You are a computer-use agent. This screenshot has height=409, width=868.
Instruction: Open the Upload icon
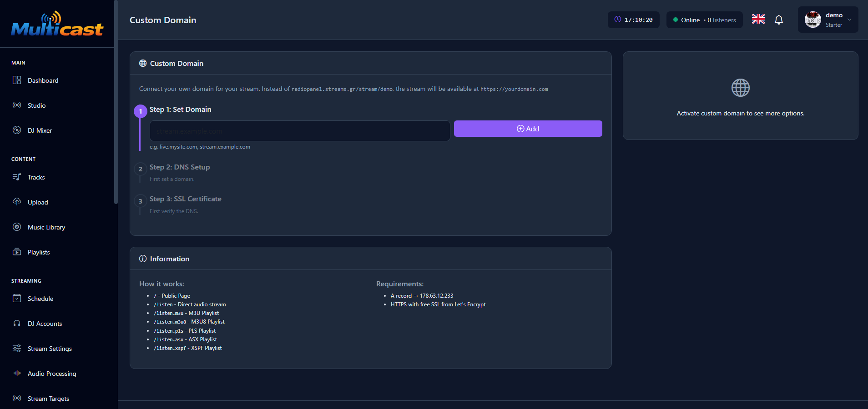pyautogui.click(x=17, y=202)
